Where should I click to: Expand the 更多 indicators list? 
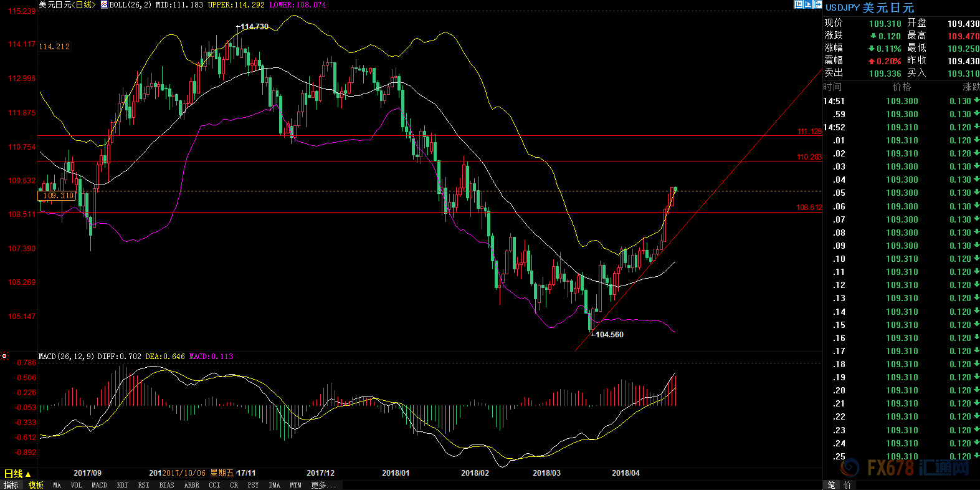point(323,485)
